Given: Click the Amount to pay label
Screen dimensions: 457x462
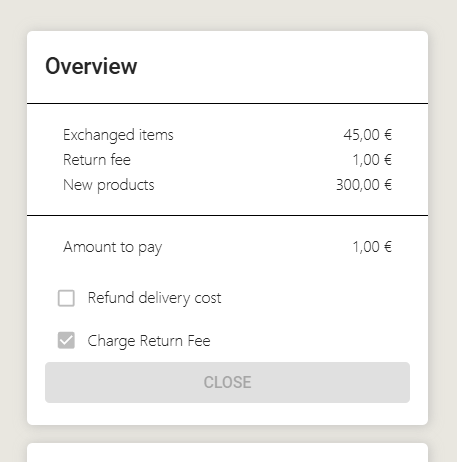Looking at the screenshot, I should (x=113, y=247).
